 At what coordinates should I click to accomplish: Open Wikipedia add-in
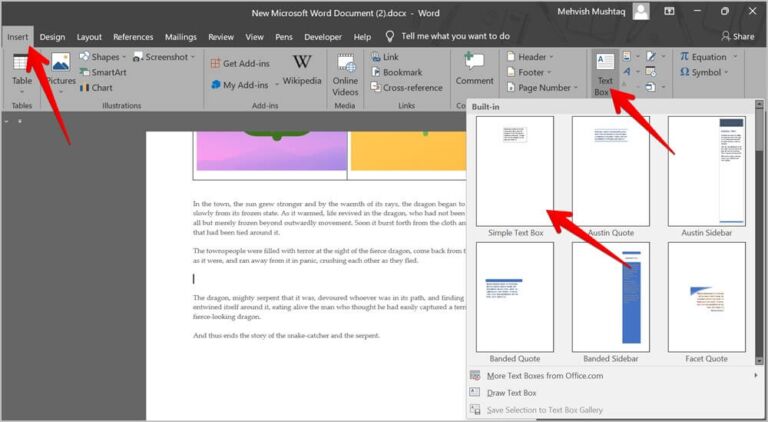[301, 69]
